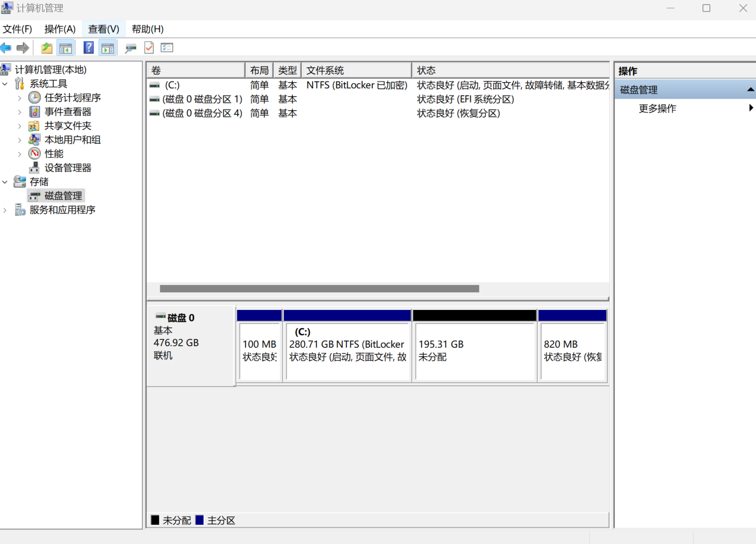
Task: Expand the 事件查看器 tree node
Action: coord(20,112)
